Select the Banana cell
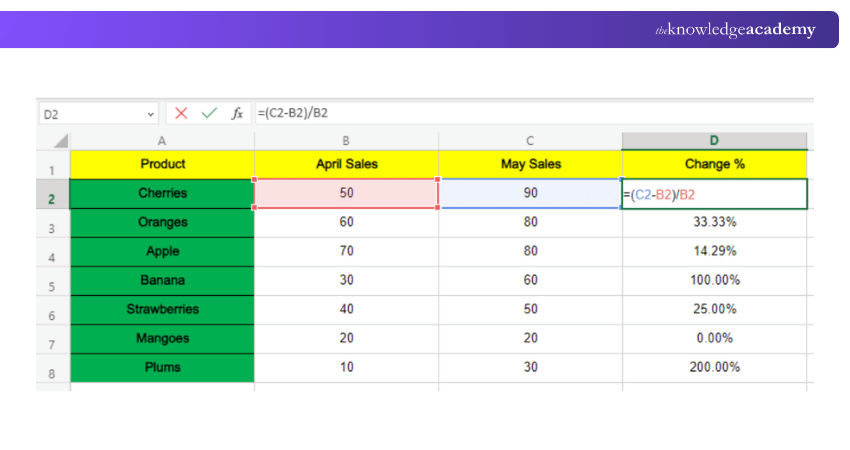This screenshot has height=450, width=850. tap(162, 281)
